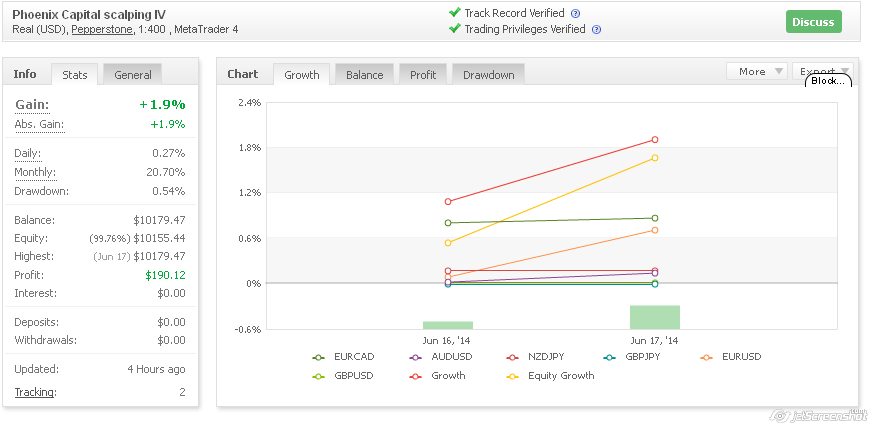This screenshot has width=874, height=428.
Task: Toggle EURUSD series in legend
Action: tap(730, 357)
